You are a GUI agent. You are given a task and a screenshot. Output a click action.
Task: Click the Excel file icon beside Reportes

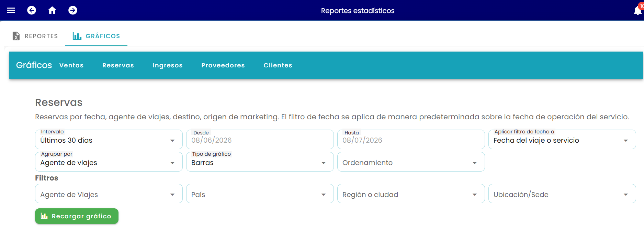point(16,36)
